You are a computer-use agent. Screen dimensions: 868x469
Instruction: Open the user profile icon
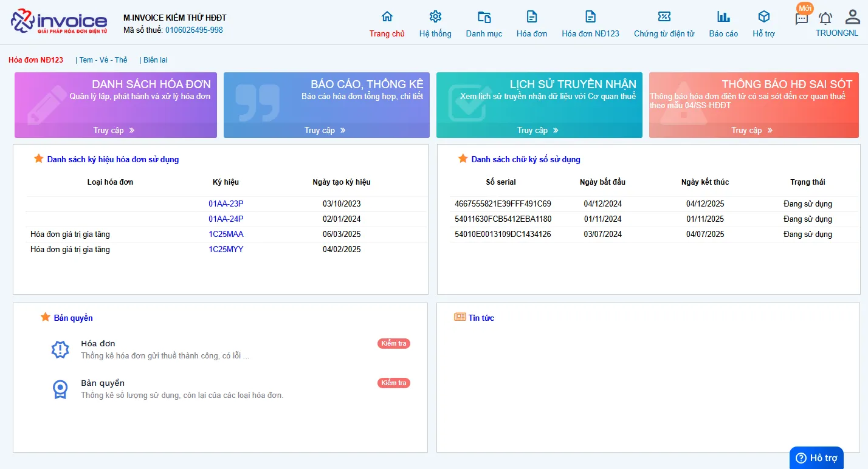click(x=853, y=17)
